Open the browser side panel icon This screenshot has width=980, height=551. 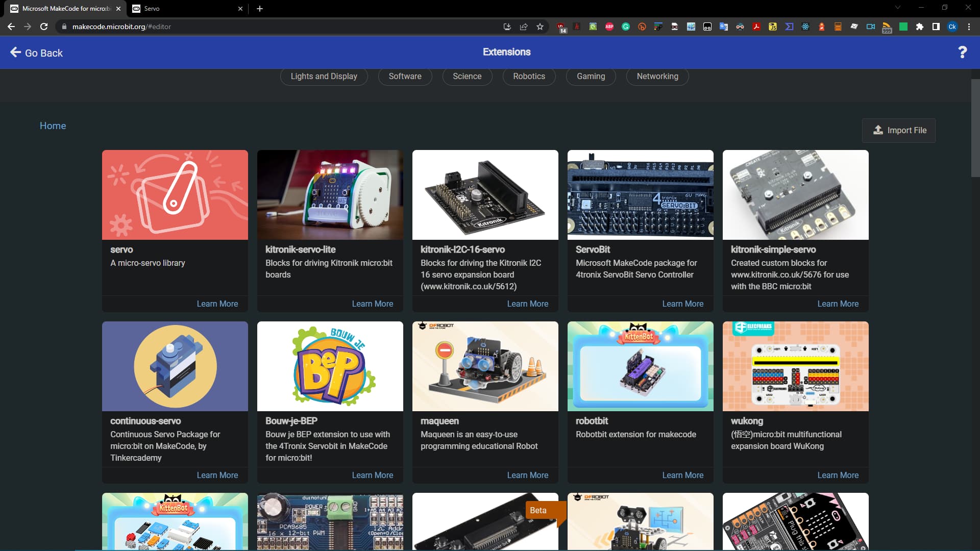tap(936, 27)
